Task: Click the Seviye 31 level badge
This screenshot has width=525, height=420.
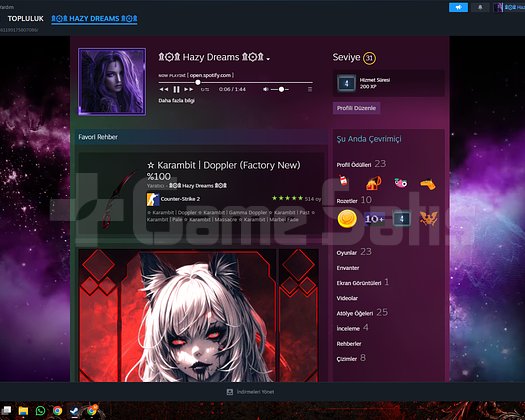Action: [369, 58]
